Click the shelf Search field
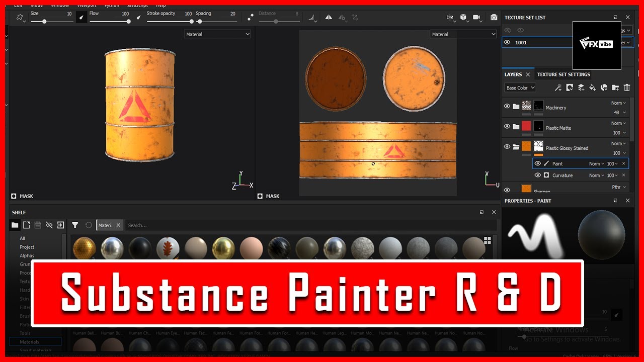 [x=310, y=225]
